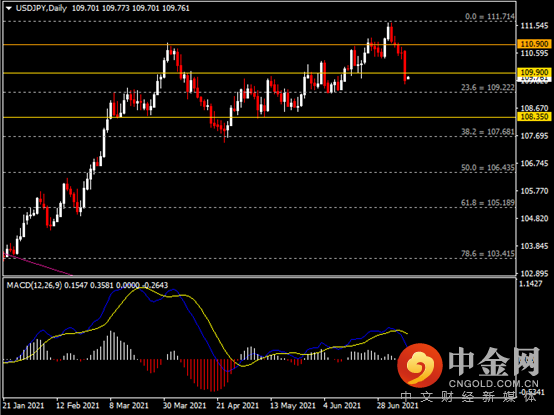Screen dimensions: 554x415
Task: Pick the 0.0 = 111.714 Fibonacci label
Action: click(490, 16)
